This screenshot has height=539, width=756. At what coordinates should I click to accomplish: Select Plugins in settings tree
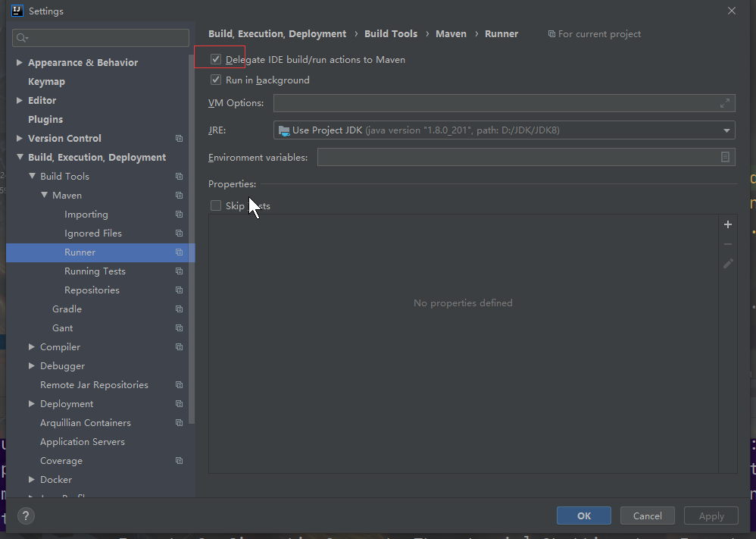[x=45, y=119]
